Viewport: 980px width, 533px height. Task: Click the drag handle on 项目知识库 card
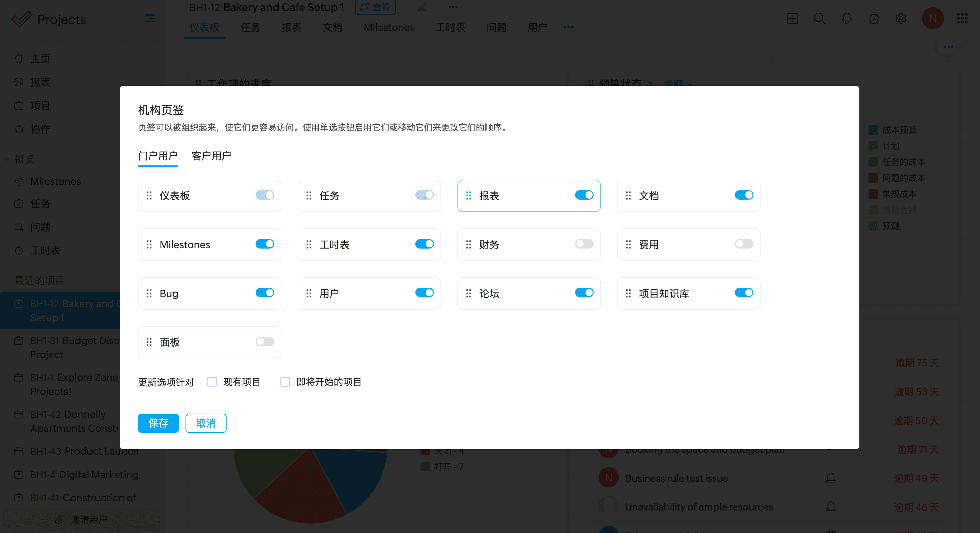(x=628, y=293)
